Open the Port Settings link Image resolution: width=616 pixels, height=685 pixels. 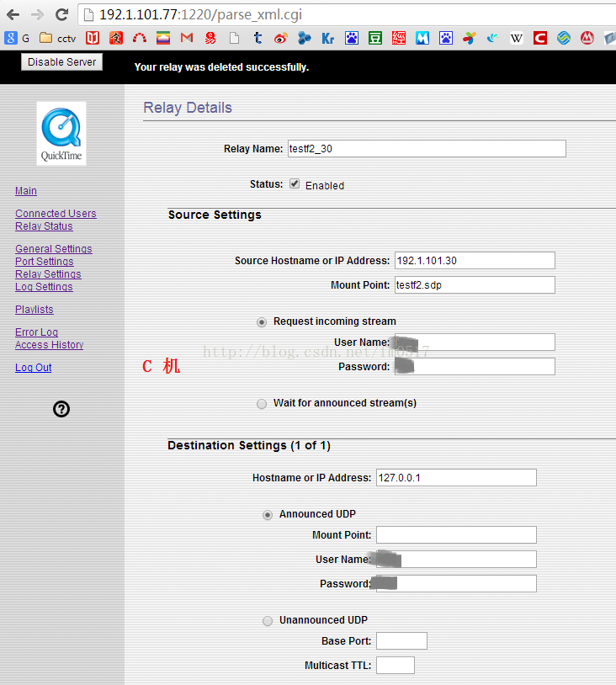tap(44, 262)
